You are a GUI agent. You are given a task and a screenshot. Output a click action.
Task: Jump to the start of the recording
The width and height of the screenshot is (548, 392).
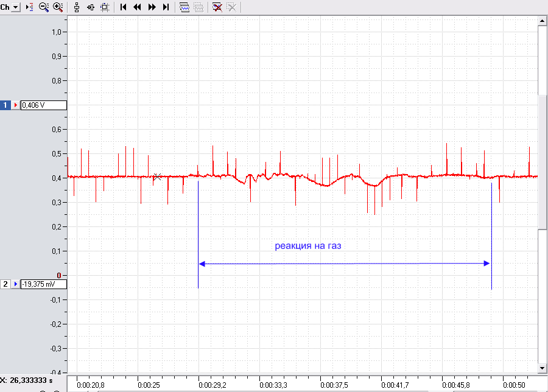click(x=123, y=7)
